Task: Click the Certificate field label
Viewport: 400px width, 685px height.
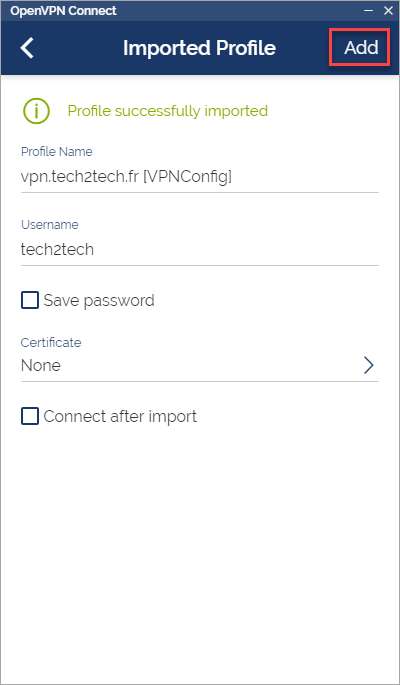Action: pos(51,342)
